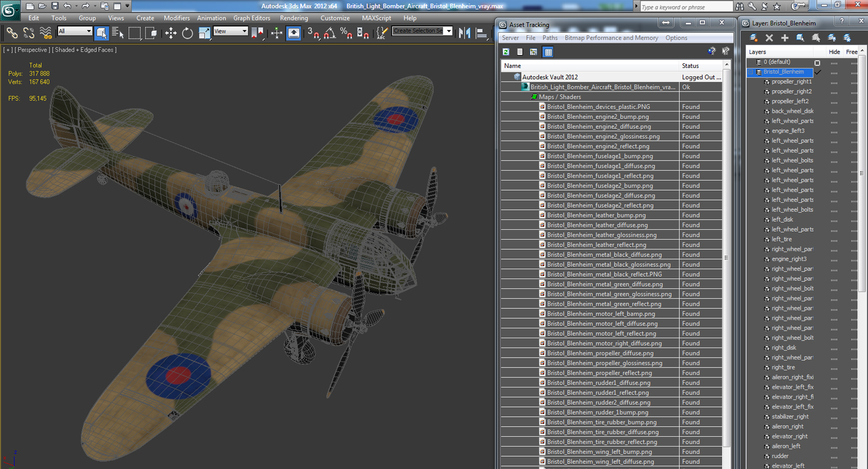This screenshot has width=868, height=469.
Task: Click the Align tool icon
Action: coord(482,33)
